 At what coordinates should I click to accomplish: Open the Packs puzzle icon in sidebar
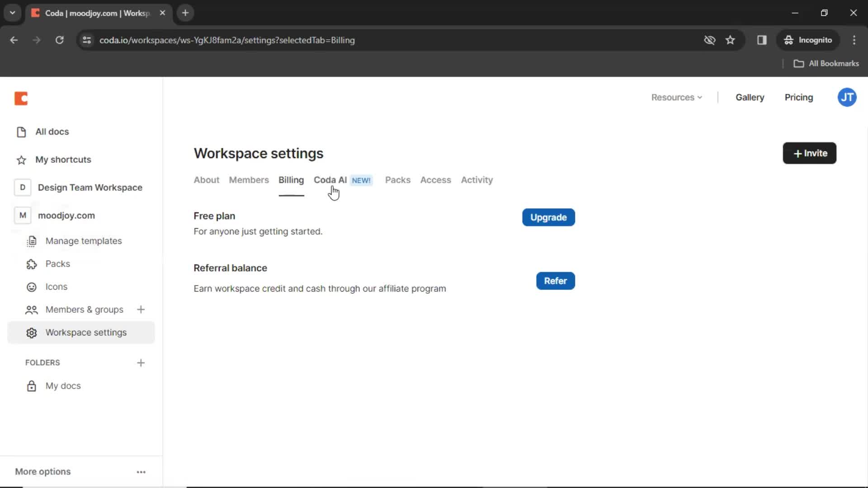tap(31, 264)
